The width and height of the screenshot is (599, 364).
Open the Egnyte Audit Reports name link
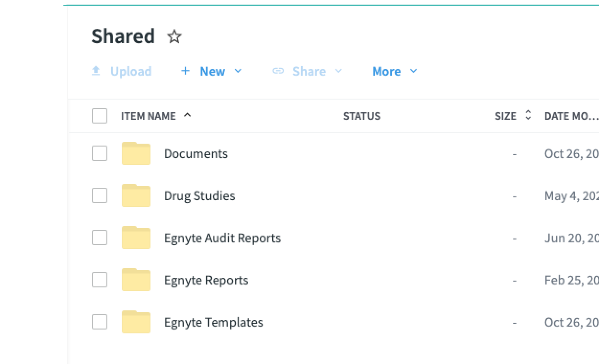pyautogui.click(x=222, y=238)
